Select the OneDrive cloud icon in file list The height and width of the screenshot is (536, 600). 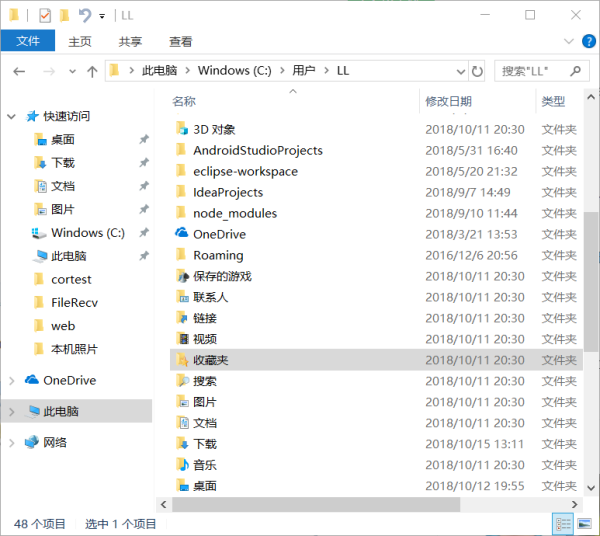[x=182, y=233]
